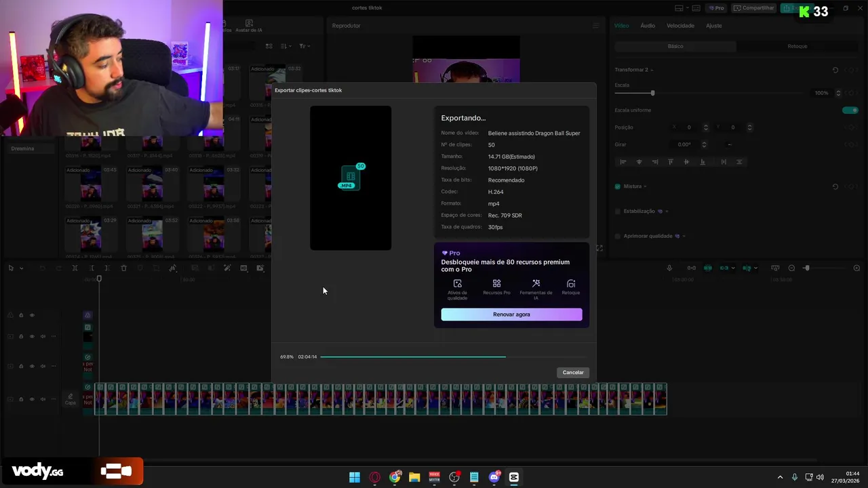Cancel the export with Cancelar button
The width and height of the screenshot is (868, 488).
pyautogui.click(x=573, y=372)
